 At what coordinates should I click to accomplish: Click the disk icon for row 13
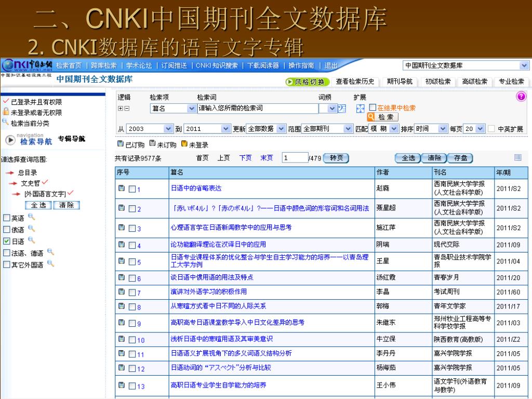121,385
